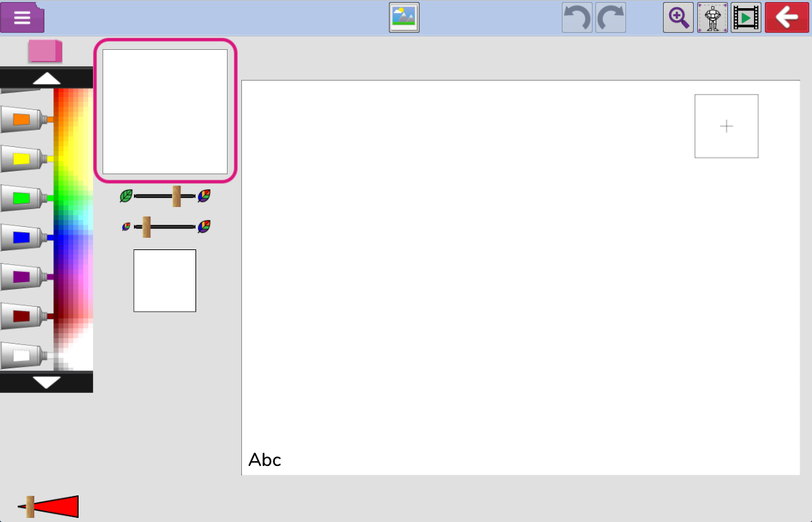Choose the purple paint tube
Image resolution: width=812 pixels, height=522 pixels.
pyautogui.click(x=26, y=277)
